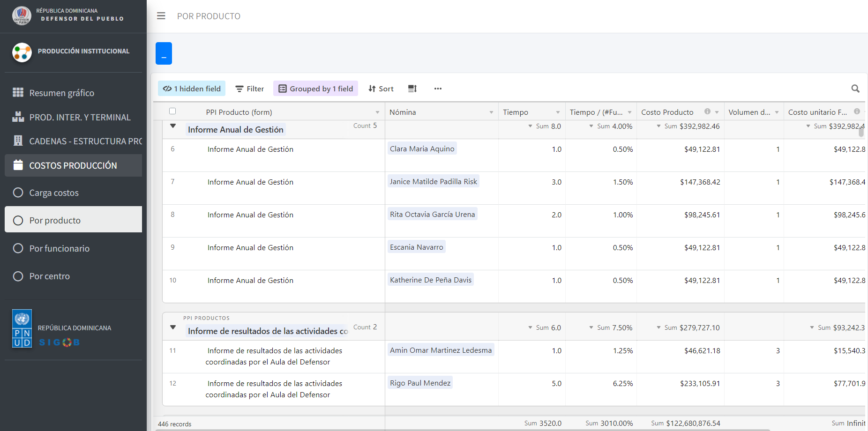
Task: Click footer Sum 3520.0 total
Action: click(x=543, y=423)
